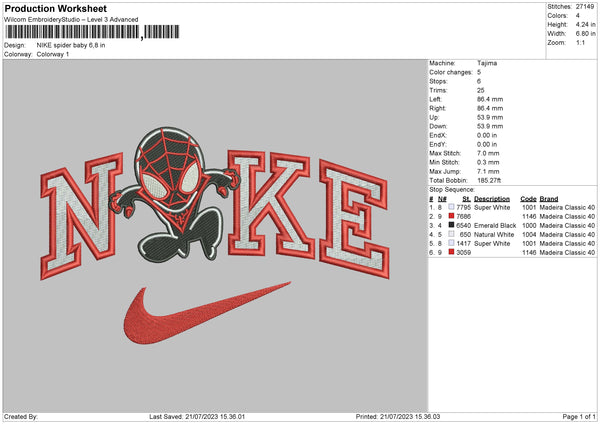Click the 'Down:' measurement label
The height and width of the screenshot is (424, 600).
[438, 126]
